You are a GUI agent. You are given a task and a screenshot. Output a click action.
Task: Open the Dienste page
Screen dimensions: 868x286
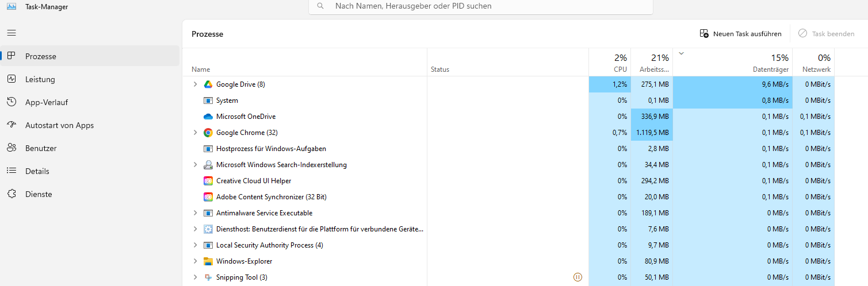point(90,194)
